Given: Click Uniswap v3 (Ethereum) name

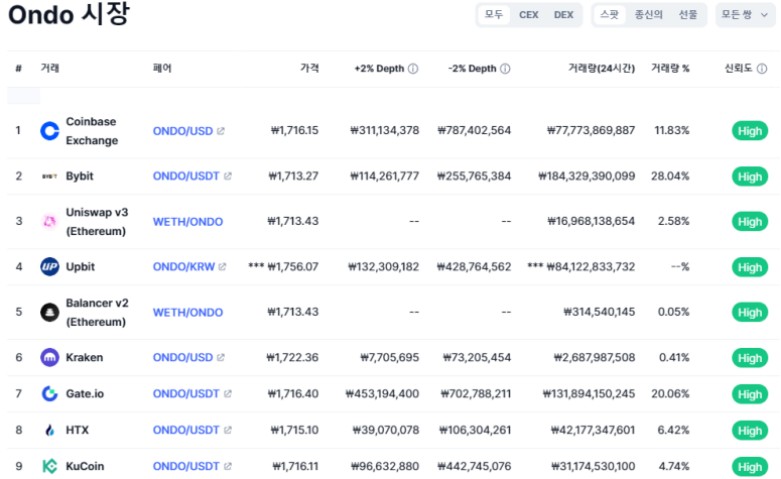Looking at the screenshot, I should 97,222.
